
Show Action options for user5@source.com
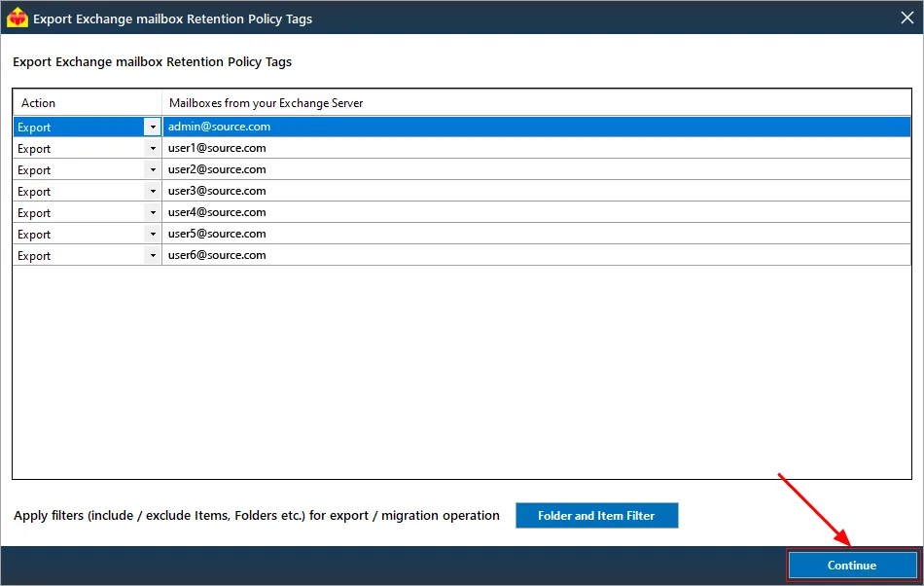coord(153,234)
